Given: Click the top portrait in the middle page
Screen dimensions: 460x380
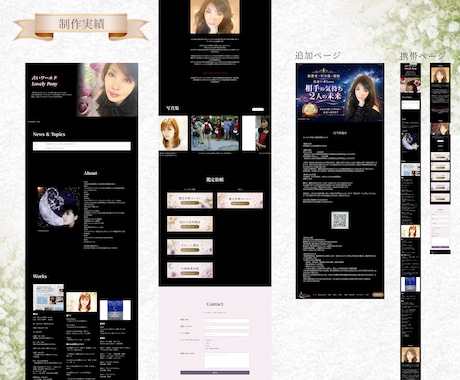Looking at the screenshot, I should click(x=215, y=17).
